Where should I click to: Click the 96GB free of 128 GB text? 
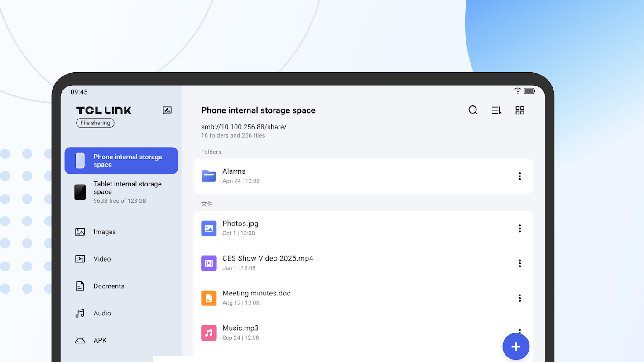coord(120,201)
